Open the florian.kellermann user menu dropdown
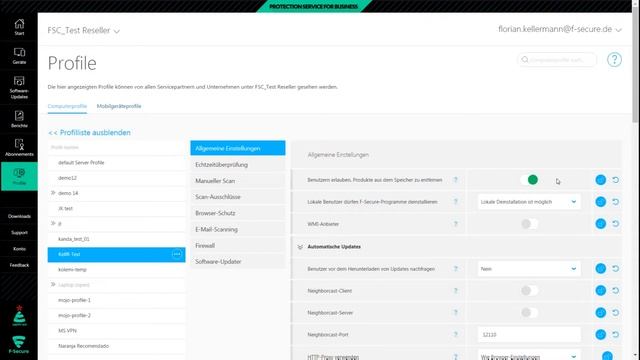 pyautogui.click(x=560, y=29)
